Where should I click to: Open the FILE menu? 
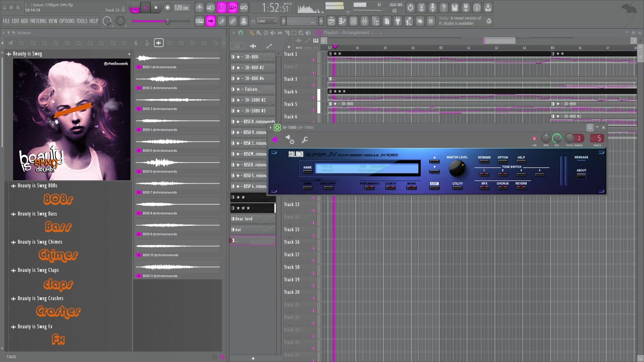[x=6, y=21]
